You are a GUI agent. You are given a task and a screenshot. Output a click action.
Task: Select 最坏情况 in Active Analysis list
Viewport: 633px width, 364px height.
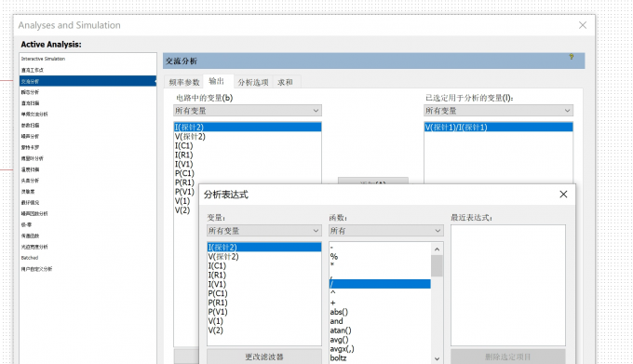click(x=88, y=203)
